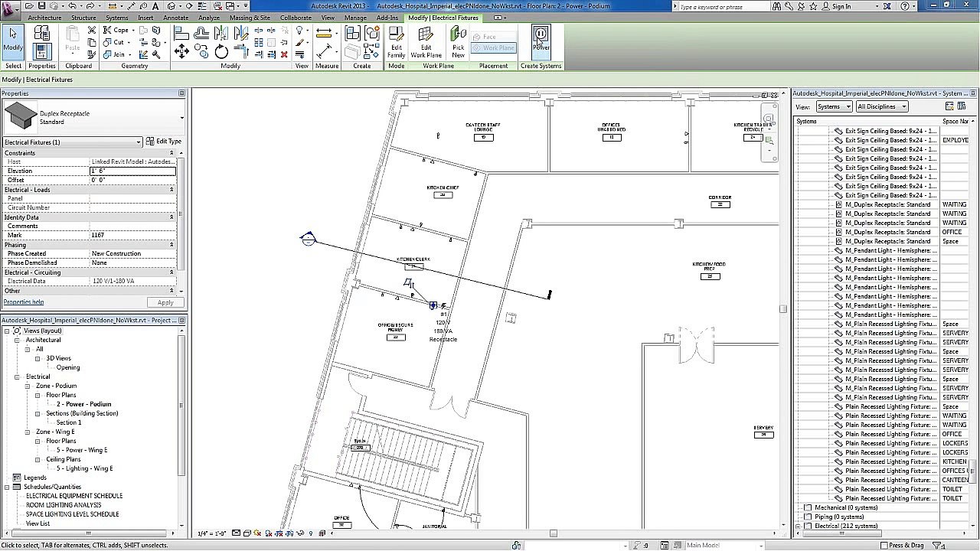The height and width of the screenshot is (551, 980).
Task: Click the binoculars search icon in title bar
Action: pos(778,6)
